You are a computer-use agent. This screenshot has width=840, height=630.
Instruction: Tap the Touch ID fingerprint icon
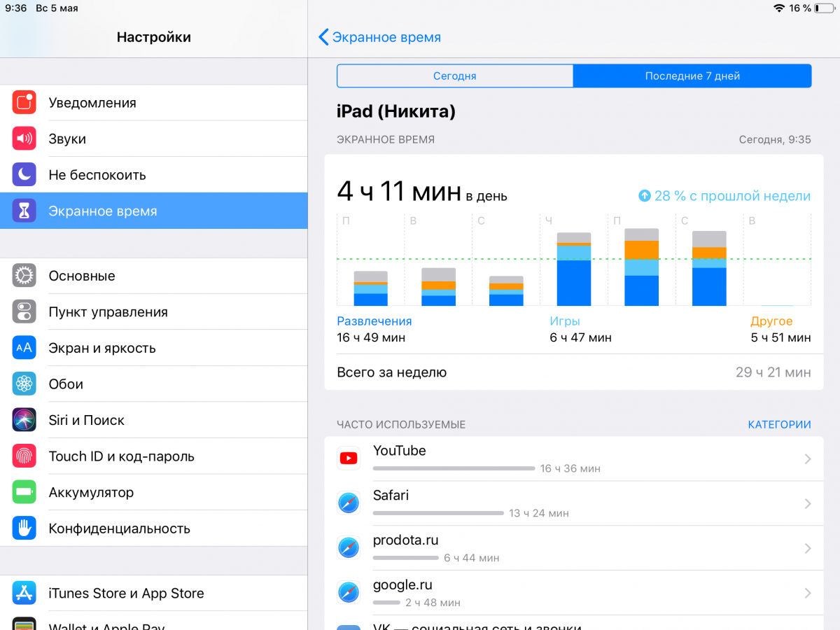point(24,456)
